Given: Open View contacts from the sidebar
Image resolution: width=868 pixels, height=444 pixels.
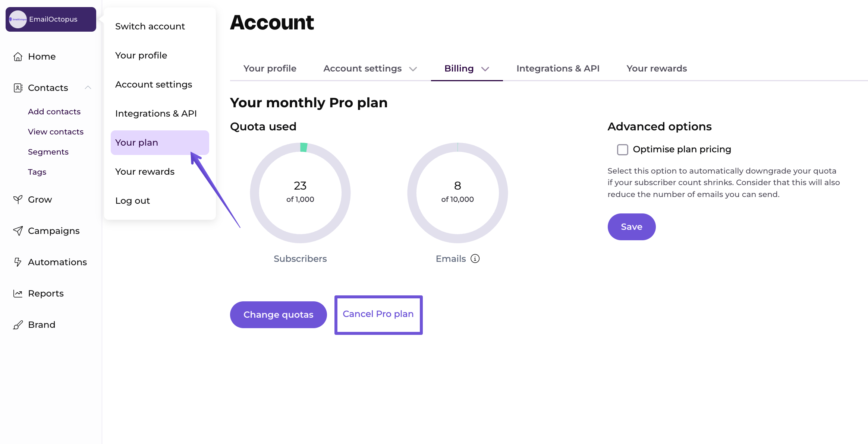Looking at the screenshot, I should (x=56, y=131).
